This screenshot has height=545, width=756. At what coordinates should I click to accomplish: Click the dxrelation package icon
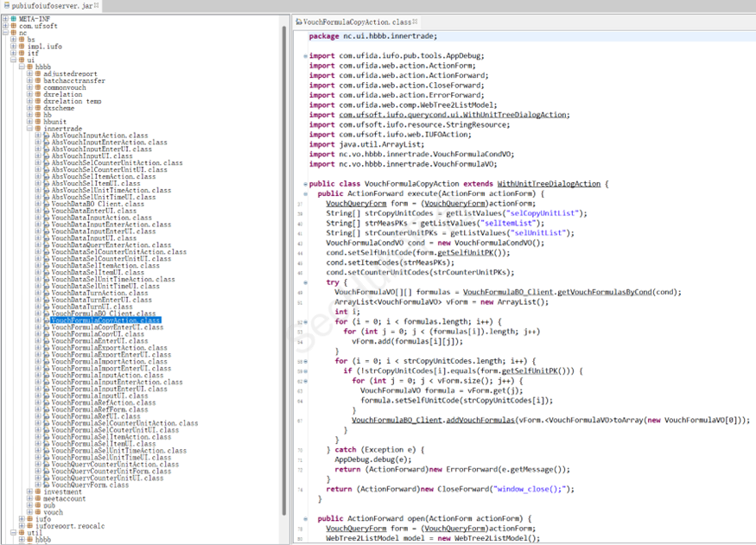[x=38, y=94]
